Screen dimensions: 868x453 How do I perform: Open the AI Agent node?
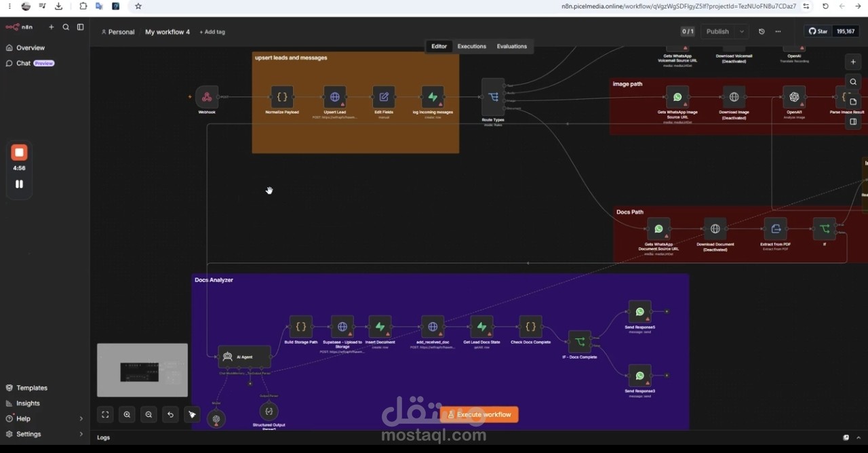[244, 357]
